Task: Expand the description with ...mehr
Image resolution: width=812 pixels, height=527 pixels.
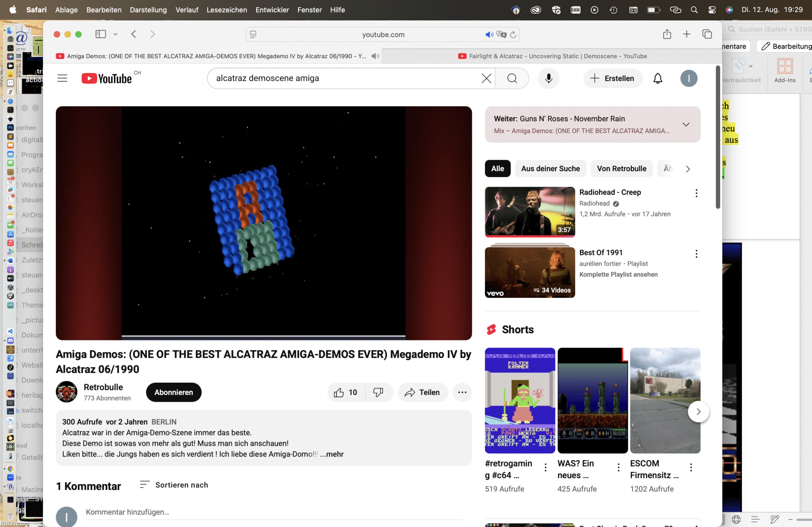Action: (x=332, y=454)
